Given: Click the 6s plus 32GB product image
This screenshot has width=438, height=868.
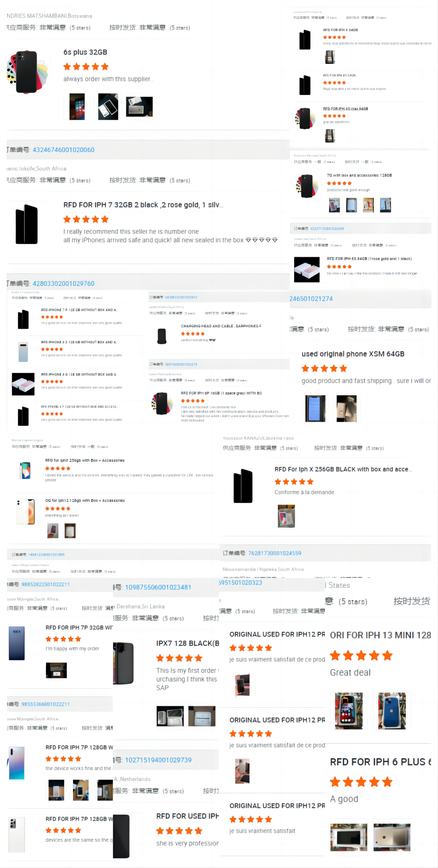Looking at the screenshot, I should pyautogui.click(x=28, y=72).
